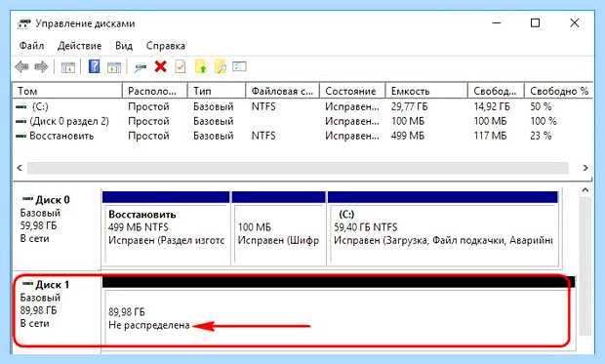
Task: Click the properties checkmark sheet icon
Action: [x=181, y=66]
